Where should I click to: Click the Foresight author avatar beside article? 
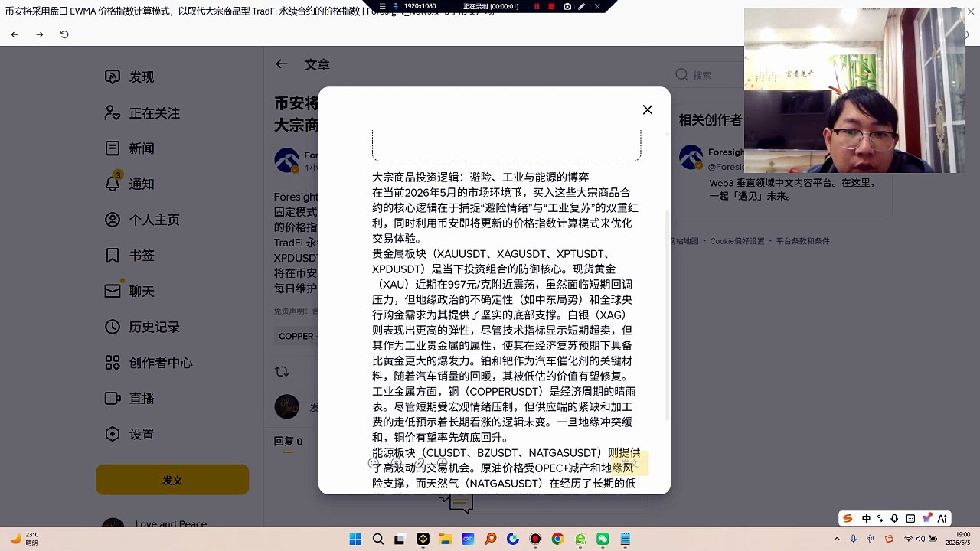point(287,161)
